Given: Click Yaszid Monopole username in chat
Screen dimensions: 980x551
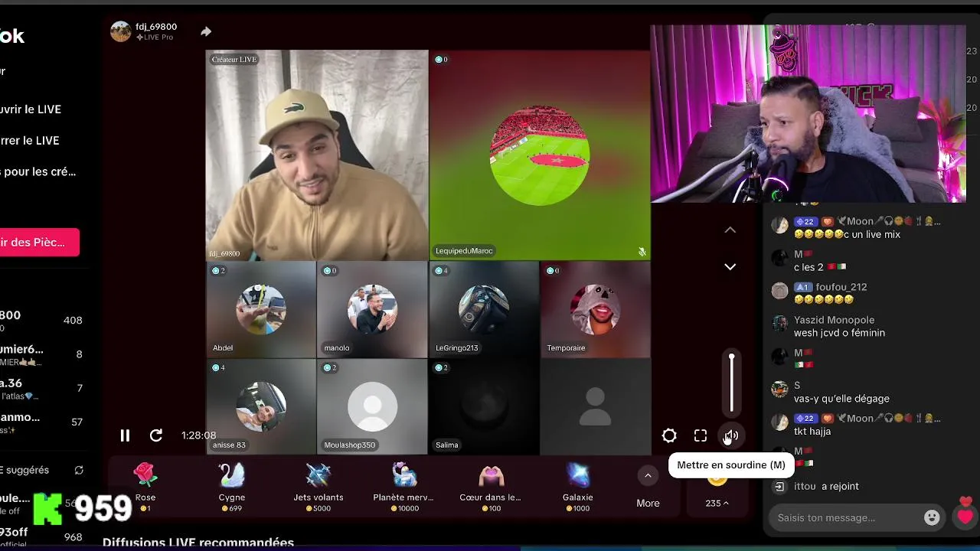Looking at the screenshot, I should tap(834, 320).
